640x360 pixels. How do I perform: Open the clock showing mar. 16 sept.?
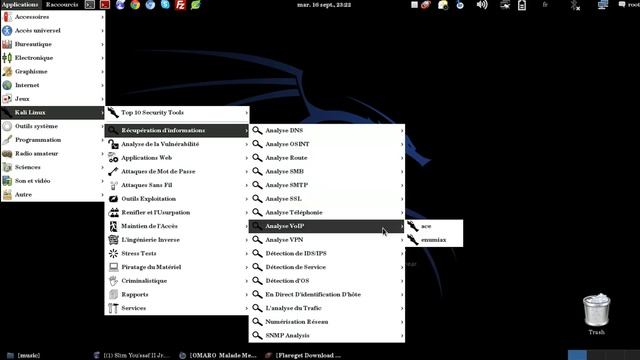click(324, 5)
